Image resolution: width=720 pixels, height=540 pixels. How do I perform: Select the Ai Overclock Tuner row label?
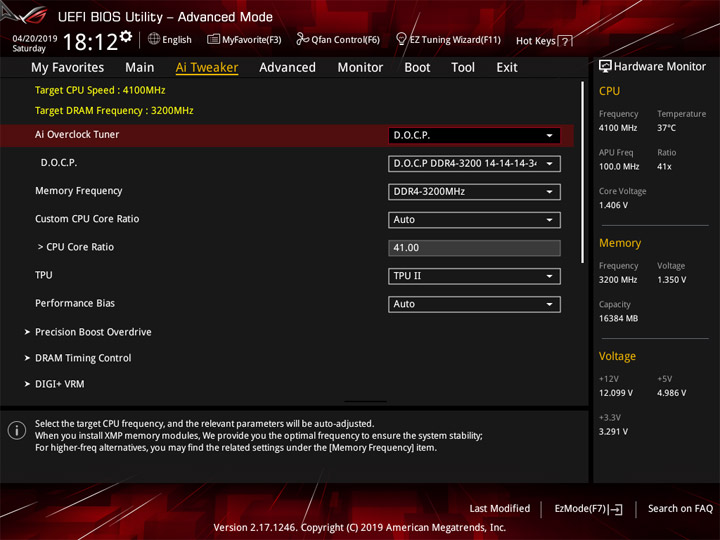point(77,135)
